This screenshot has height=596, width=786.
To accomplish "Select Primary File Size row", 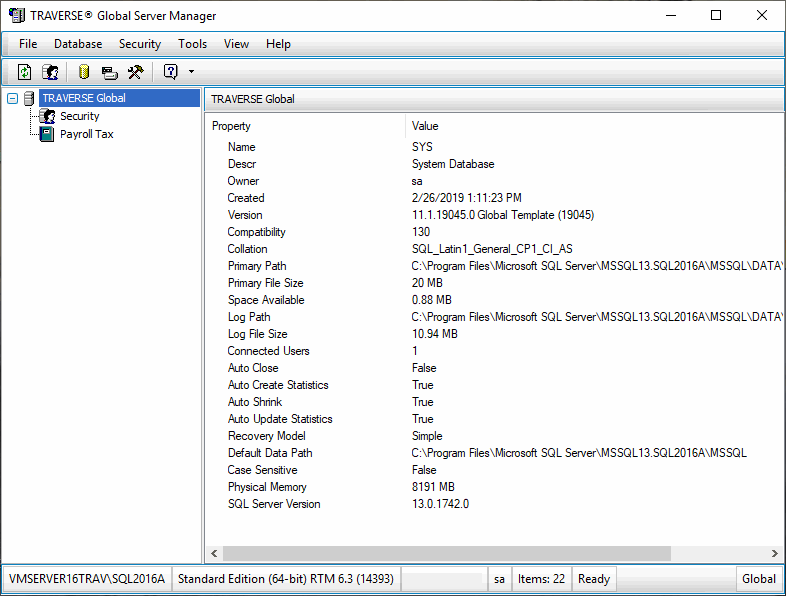I will click(x=494, y=283).
